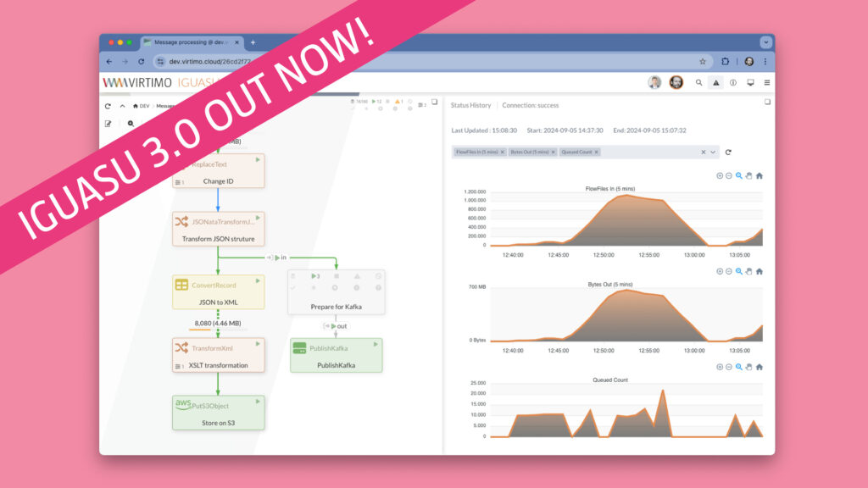Select the Store on S3 processor
Screen dimensions: 868x488
tap(218, 413)
